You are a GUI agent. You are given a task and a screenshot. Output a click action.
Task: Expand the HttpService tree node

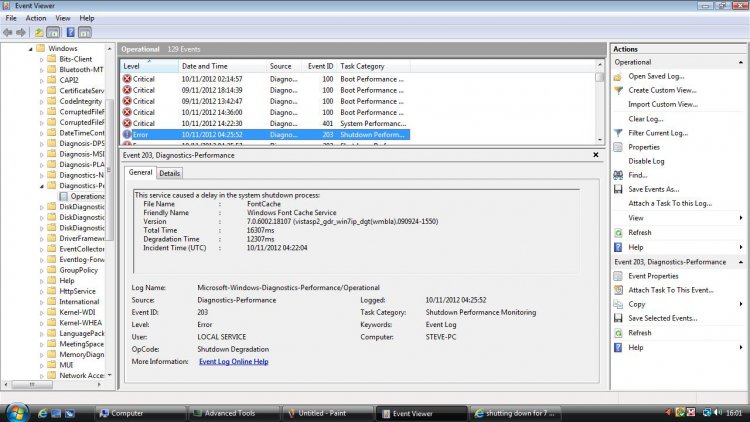pos(42,291)
